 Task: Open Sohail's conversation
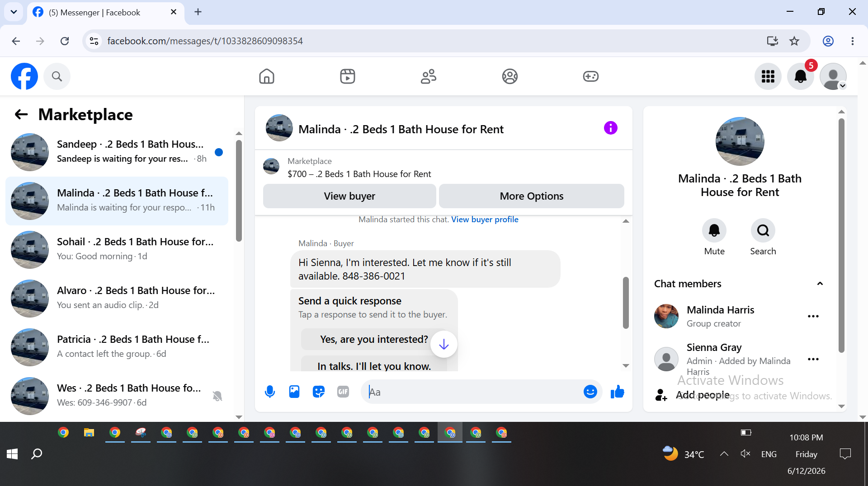coord(117,250)
